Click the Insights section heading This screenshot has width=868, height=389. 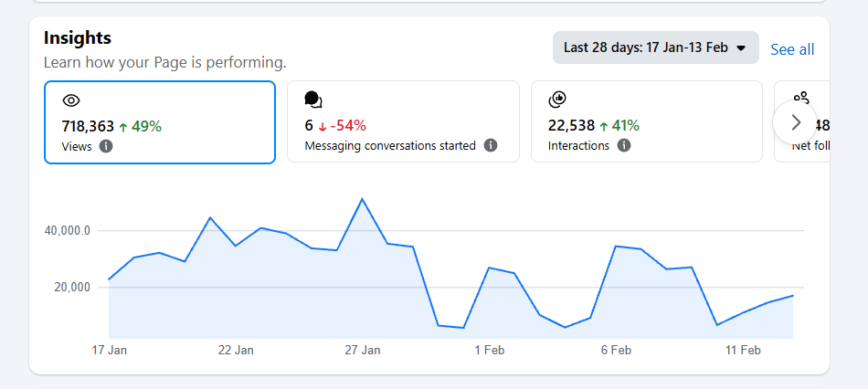click(78, 38)
